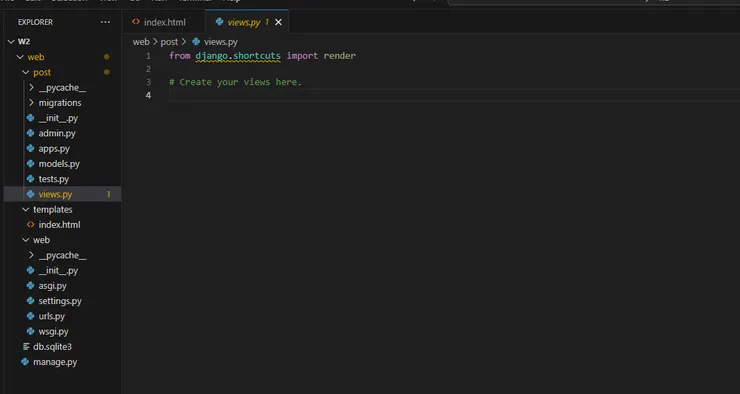The height and width of the screenshot is (394, 740).
Task: Open admin.py file
Action: pyautogui.click(x=57, y=133)
